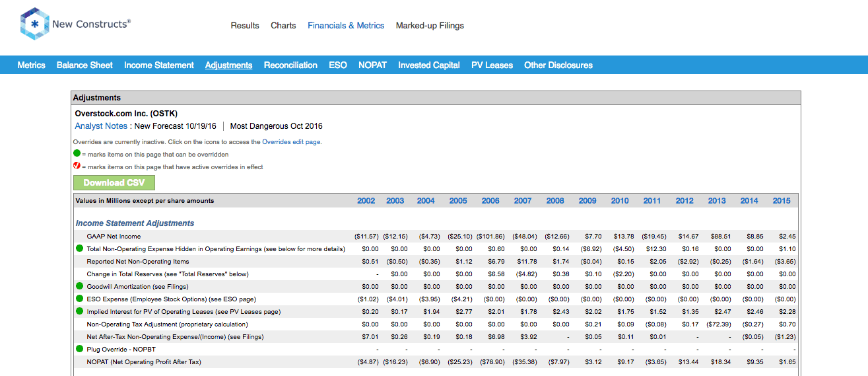The image size is (868, 376).
Task: Open the Charts top navigation item
Action: (283, 26)
